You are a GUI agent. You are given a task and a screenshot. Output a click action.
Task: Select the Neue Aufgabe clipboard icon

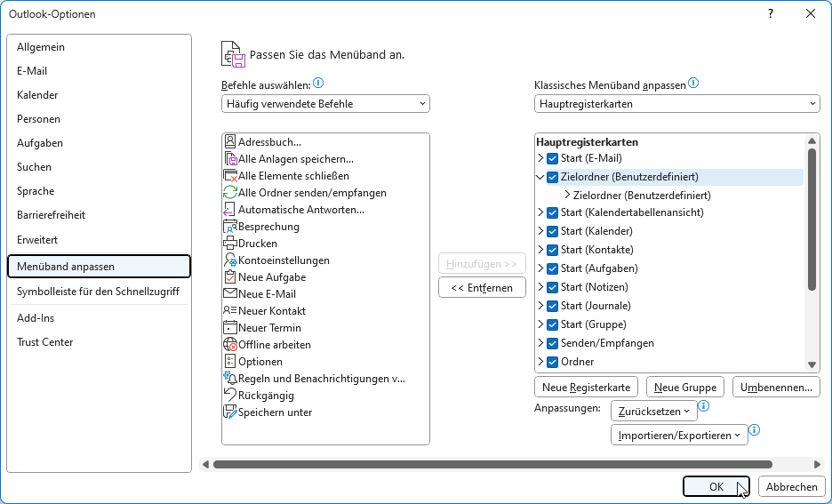point(230,277)
